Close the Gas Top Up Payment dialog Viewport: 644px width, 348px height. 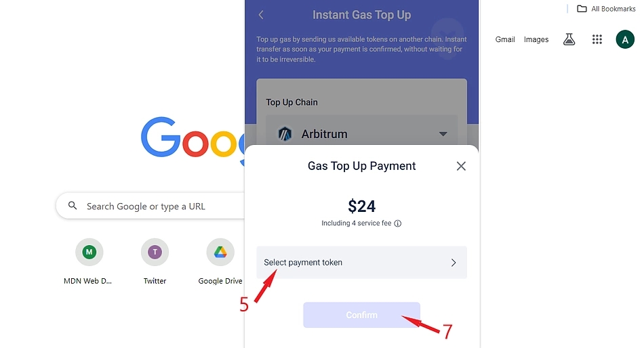(461, 166)
